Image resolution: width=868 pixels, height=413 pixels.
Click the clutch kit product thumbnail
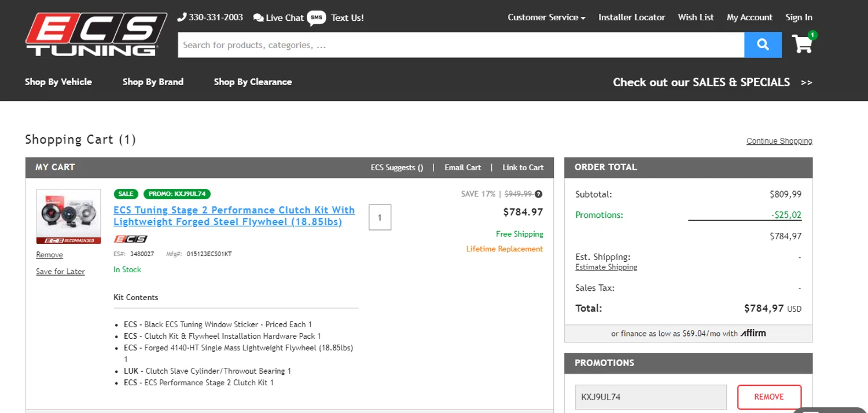(x=68, y=215)
